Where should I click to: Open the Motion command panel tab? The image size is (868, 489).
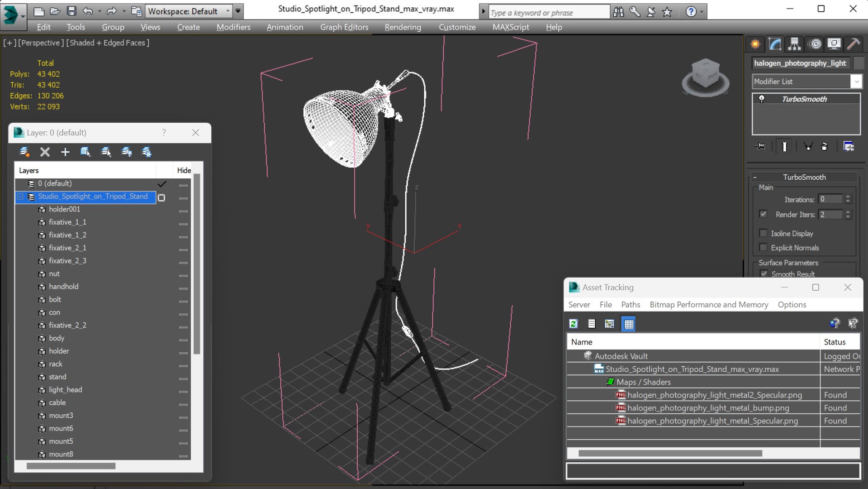816,44
